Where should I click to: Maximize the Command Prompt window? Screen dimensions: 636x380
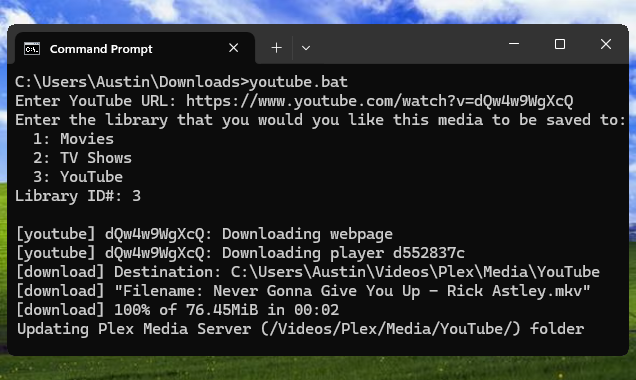pyautogui.click(x=560, y=44)
